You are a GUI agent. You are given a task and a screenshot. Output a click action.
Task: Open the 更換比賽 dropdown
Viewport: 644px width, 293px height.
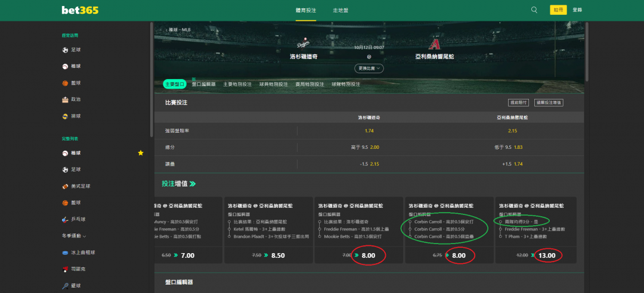[369, 68]
